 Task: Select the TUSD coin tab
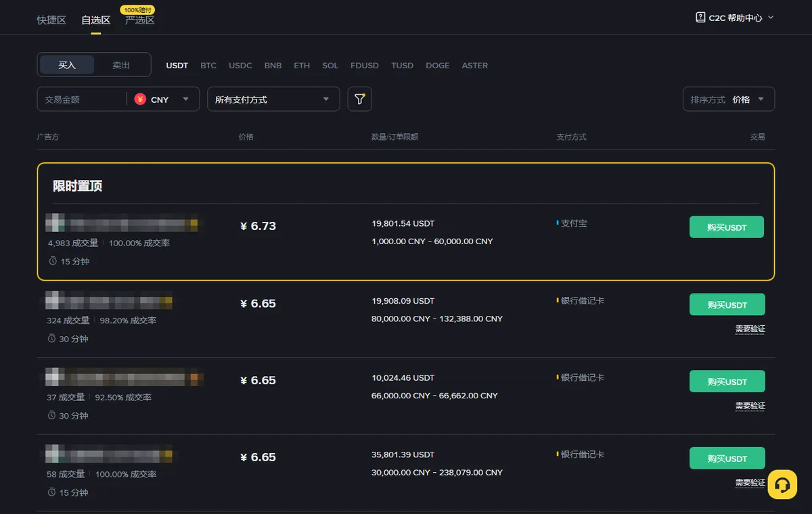(402, 66)
